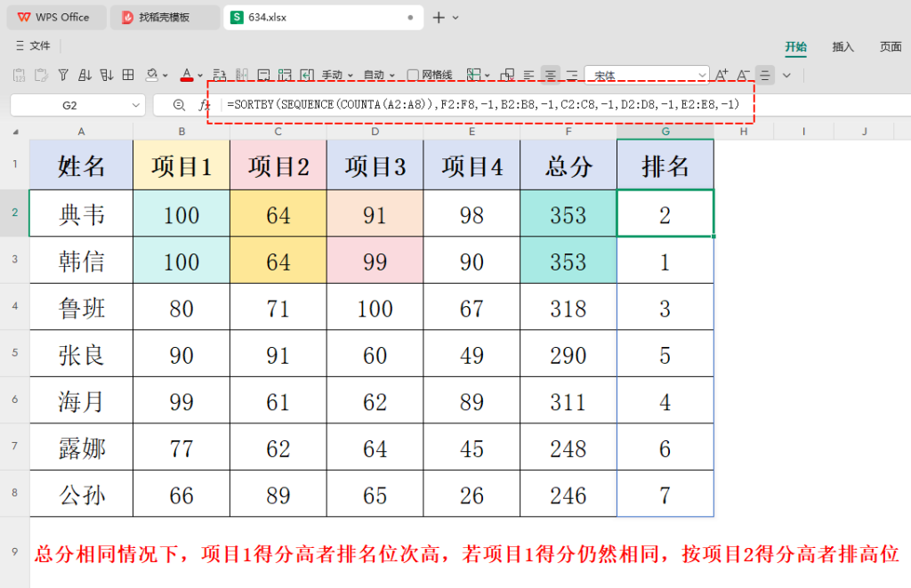Expand the table style dropdown arrow

[x=488, y=76]
